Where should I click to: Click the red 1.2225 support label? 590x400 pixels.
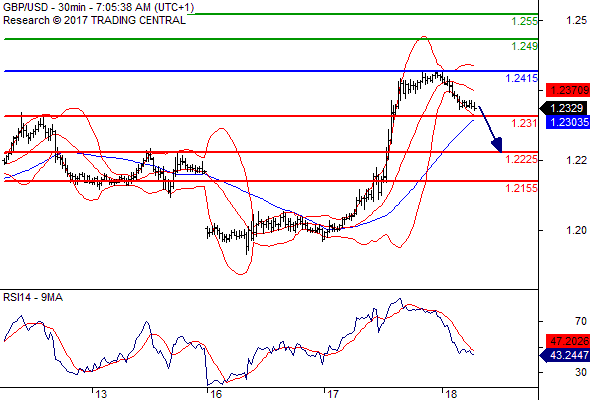pyautogui.click(x=522, y=159)
